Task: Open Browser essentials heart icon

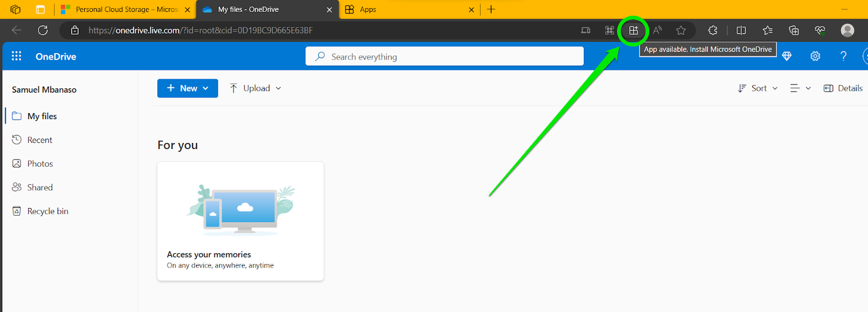Action: coord(820,30)
